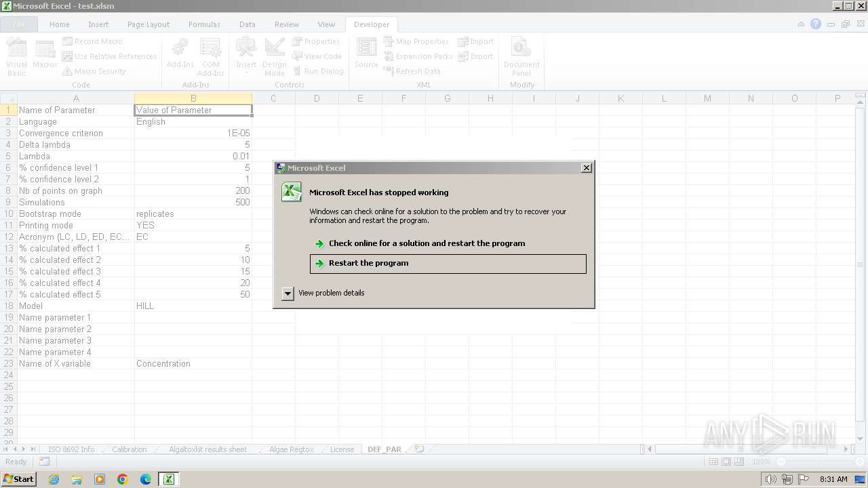Open Macro Security settings
The image size is (868, 488).
point(94,71)
